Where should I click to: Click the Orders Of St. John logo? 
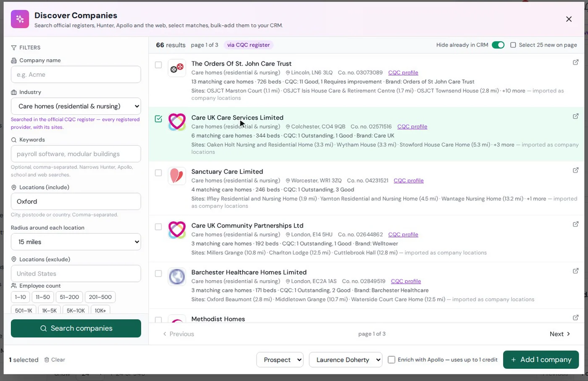pyautogui.click(x=177, y=68)
